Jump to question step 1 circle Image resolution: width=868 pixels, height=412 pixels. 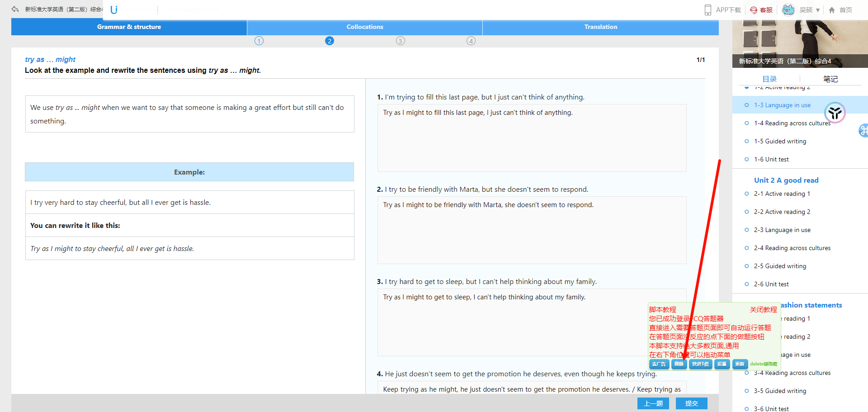tap(259, 41)
